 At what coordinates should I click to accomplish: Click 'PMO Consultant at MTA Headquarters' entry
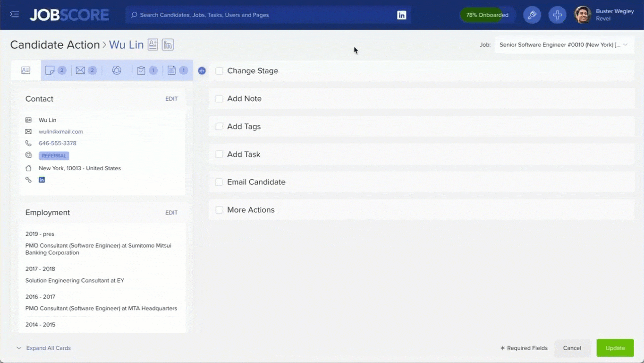101,308
